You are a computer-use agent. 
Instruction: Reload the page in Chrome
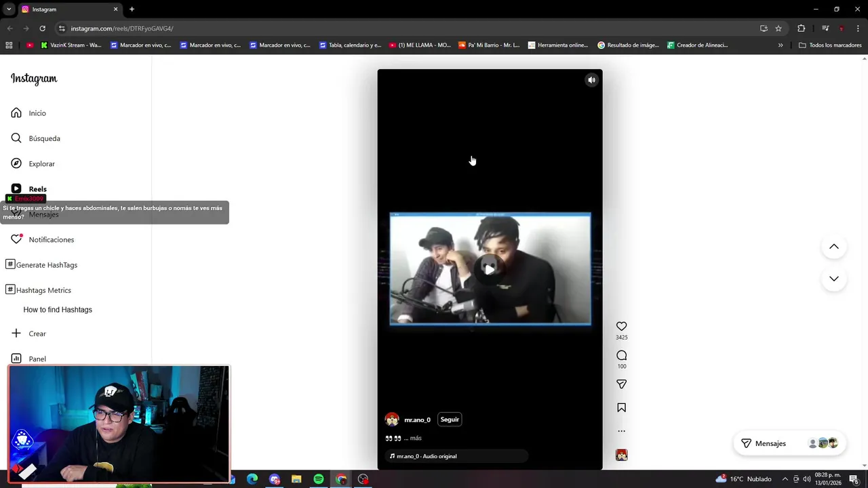point(42,28)
